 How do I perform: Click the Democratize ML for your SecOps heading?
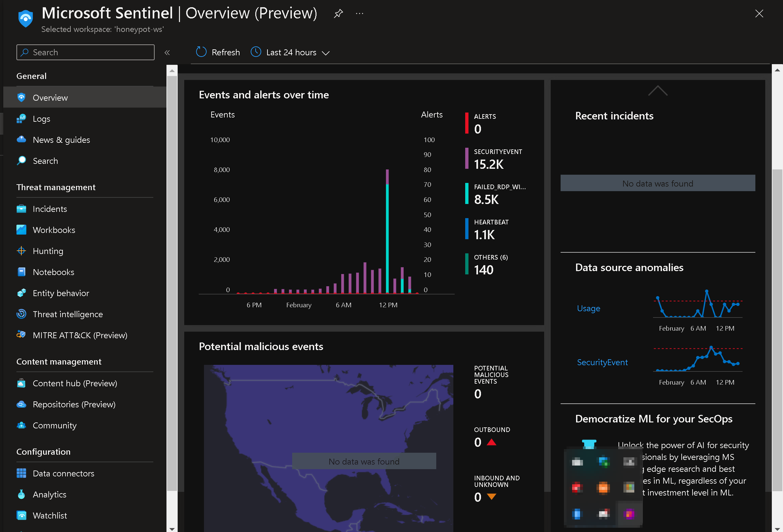[x=654, y=419]
